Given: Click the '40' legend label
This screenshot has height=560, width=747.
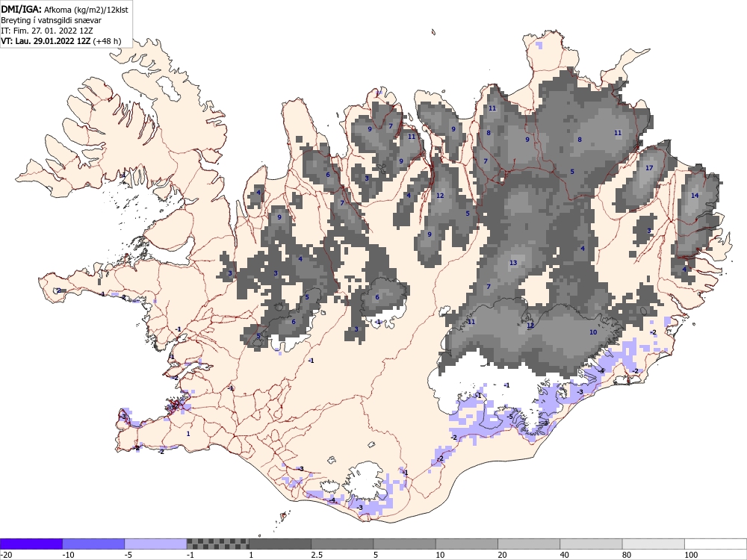Looking at the screenshot, I should point(565,555).
